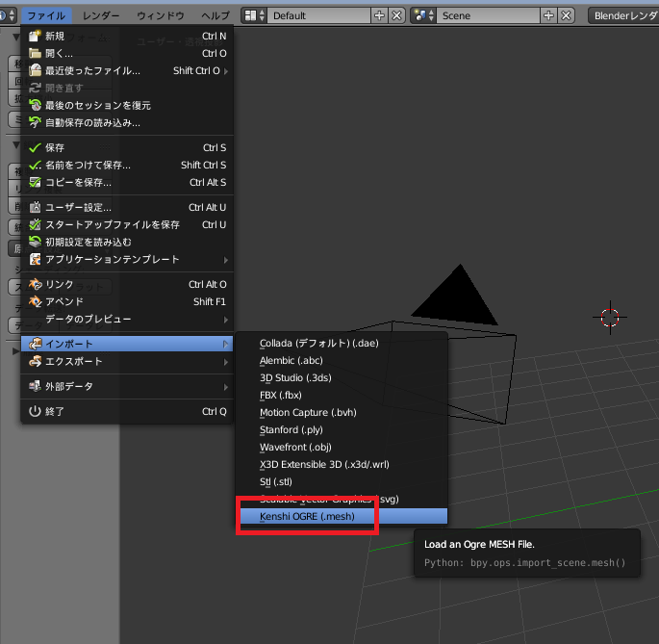Choose 新規 to create a new file
The height and width of the screenshot is (644, 659).
127,37
